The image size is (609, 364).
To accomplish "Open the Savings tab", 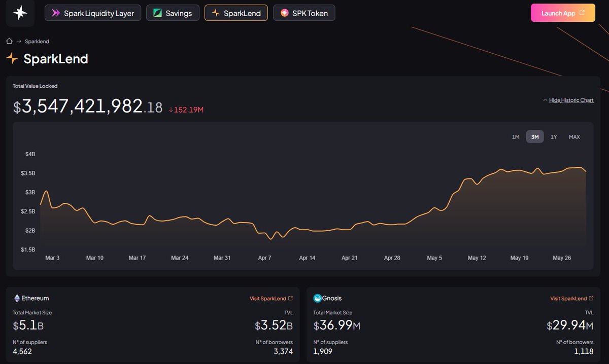I will coord(173,13).
